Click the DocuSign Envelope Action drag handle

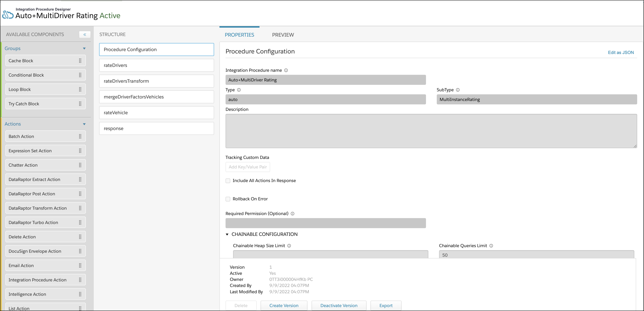80,251
